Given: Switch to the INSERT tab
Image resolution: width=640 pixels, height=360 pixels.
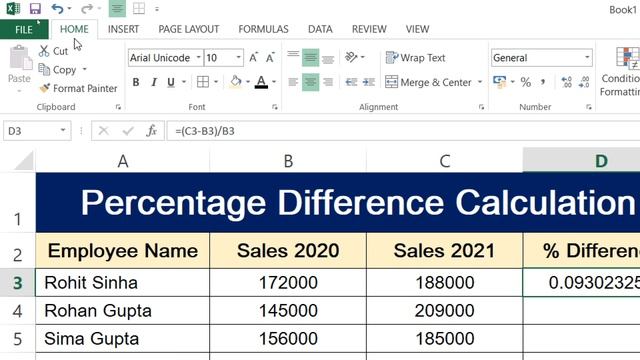Looking at the screenshot, I should (123, 29).
